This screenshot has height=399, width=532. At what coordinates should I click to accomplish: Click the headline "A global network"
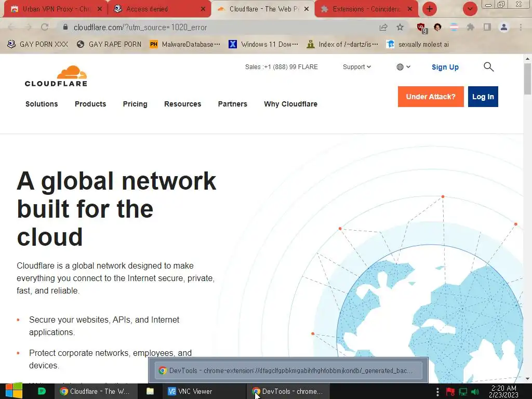click(116, 181)
